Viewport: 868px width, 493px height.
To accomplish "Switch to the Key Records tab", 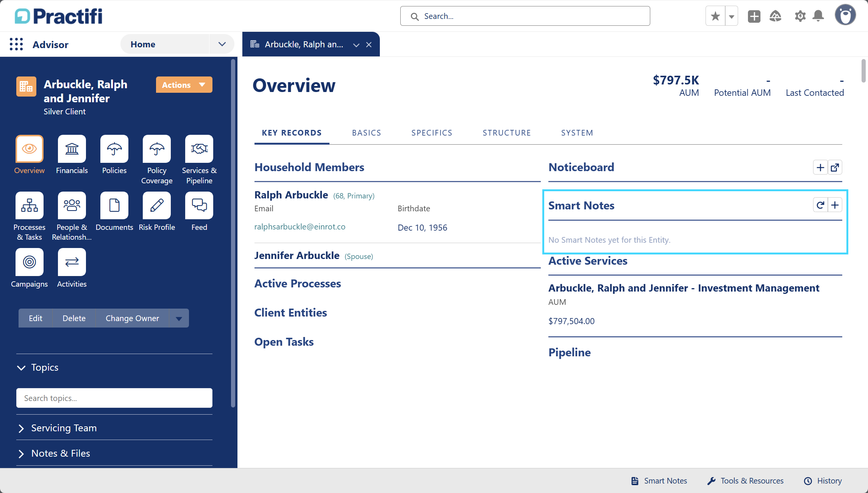I will pos(292,133).
